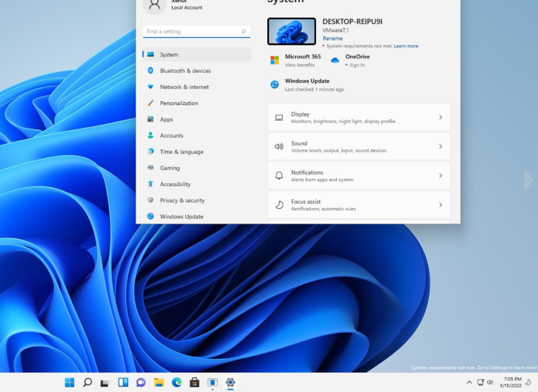Click the Network wifi sidebar icon

pos(150,86)
